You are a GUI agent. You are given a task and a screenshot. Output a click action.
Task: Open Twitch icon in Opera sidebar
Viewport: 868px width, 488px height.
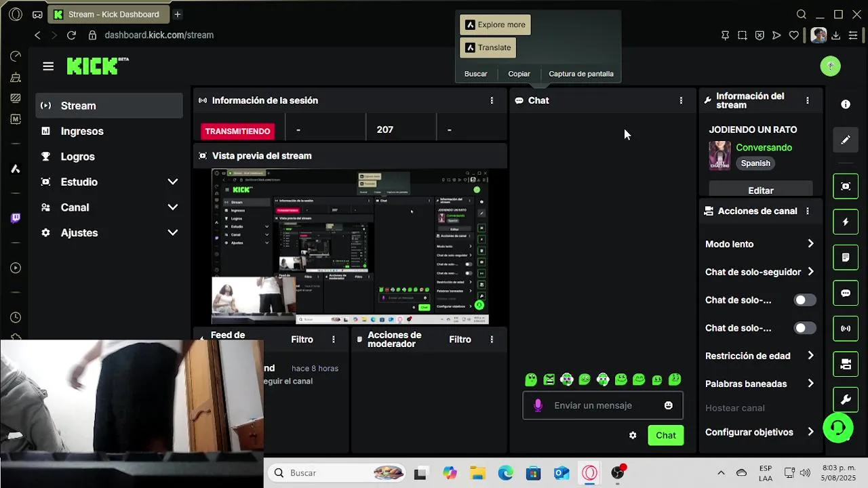(16, 218)
